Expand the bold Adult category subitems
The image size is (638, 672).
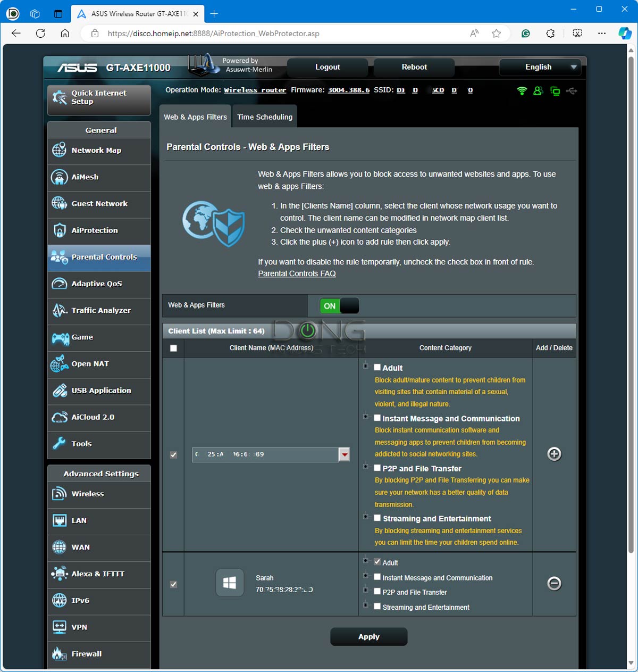tap(366, 366)
